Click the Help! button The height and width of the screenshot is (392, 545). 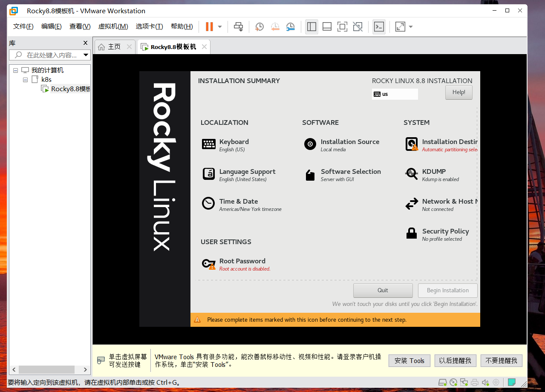coord(459,92)
